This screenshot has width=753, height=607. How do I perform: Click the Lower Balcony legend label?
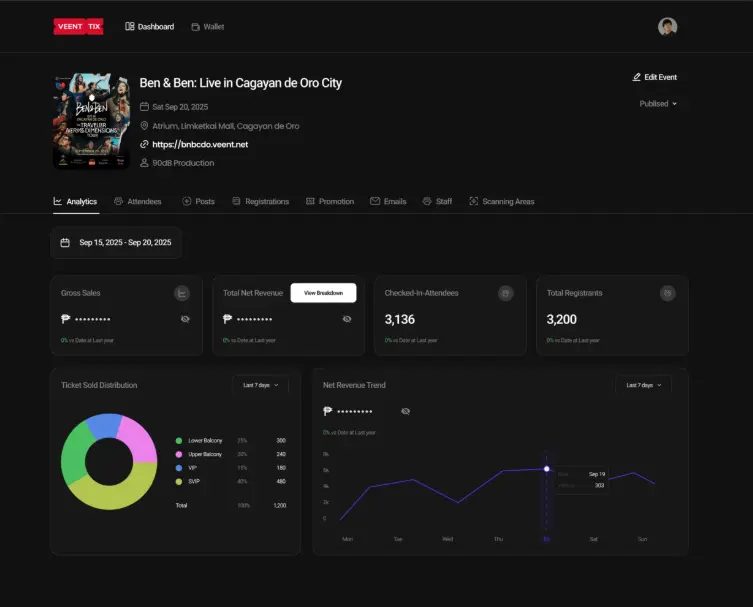[x=205, y=440]
